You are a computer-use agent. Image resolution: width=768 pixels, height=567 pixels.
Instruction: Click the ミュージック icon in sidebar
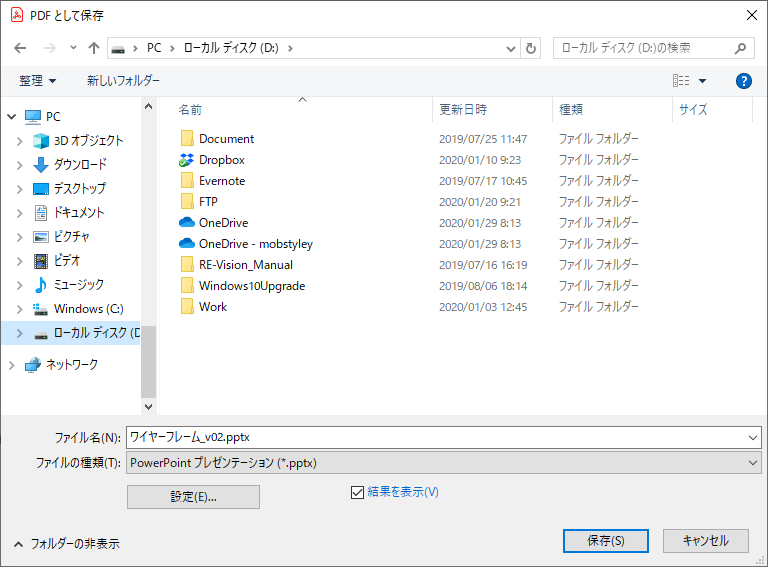point(41,285)
